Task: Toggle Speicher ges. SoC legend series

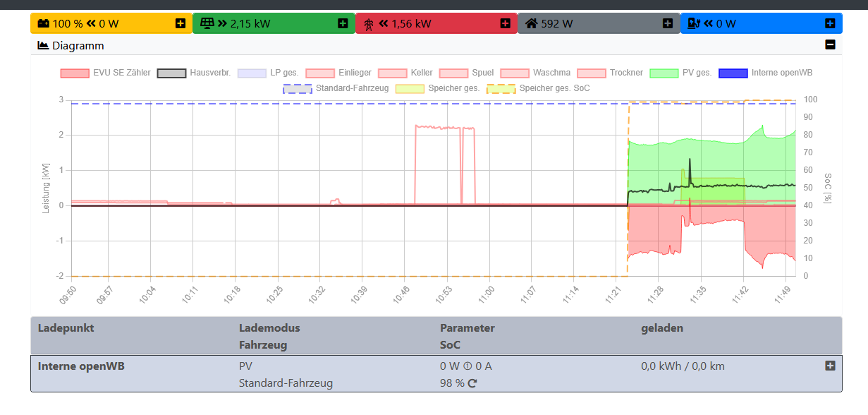Action: [x=538, y=88]
